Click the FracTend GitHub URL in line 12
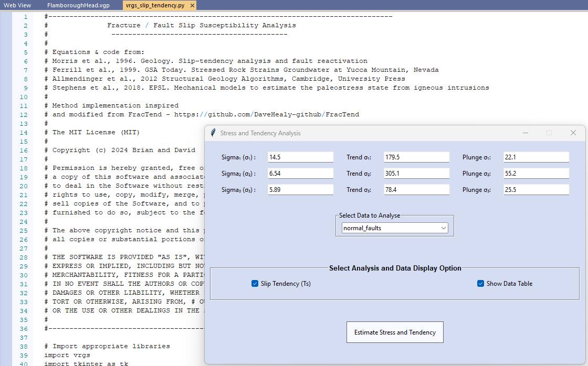Screen dimensions: 588x366 267,114
